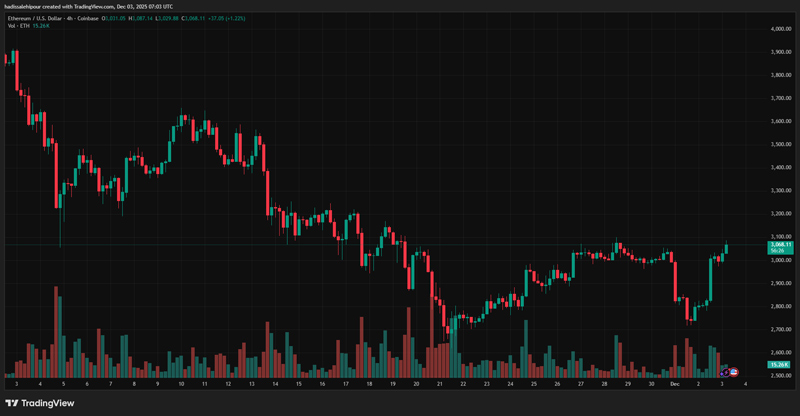
Task: Click the TradingView logo in the footer
Action: (40, 403)
